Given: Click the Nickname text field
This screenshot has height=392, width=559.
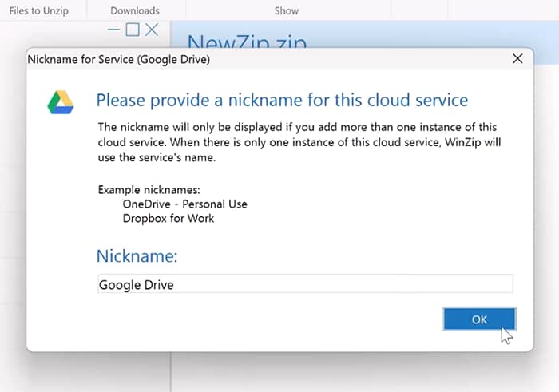Looking at the screenshot, I should pyautogui.click(x=304, y=284).
